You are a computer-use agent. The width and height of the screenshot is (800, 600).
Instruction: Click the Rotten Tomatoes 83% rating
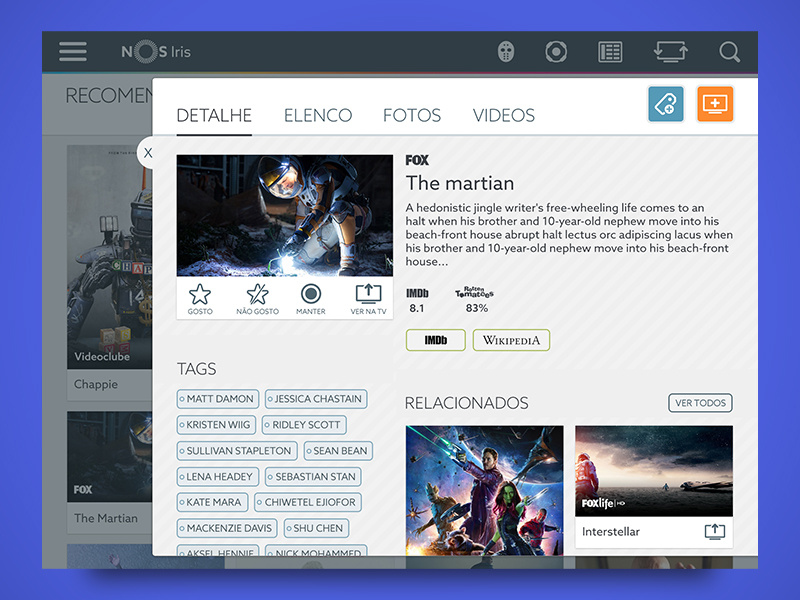click(475, 300)
